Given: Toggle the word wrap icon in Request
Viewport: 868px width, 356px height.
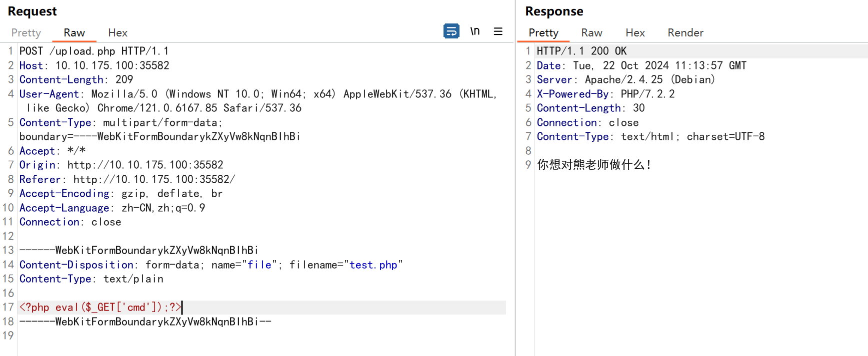Looking at the screenshot, I should (x=451, y=31).
